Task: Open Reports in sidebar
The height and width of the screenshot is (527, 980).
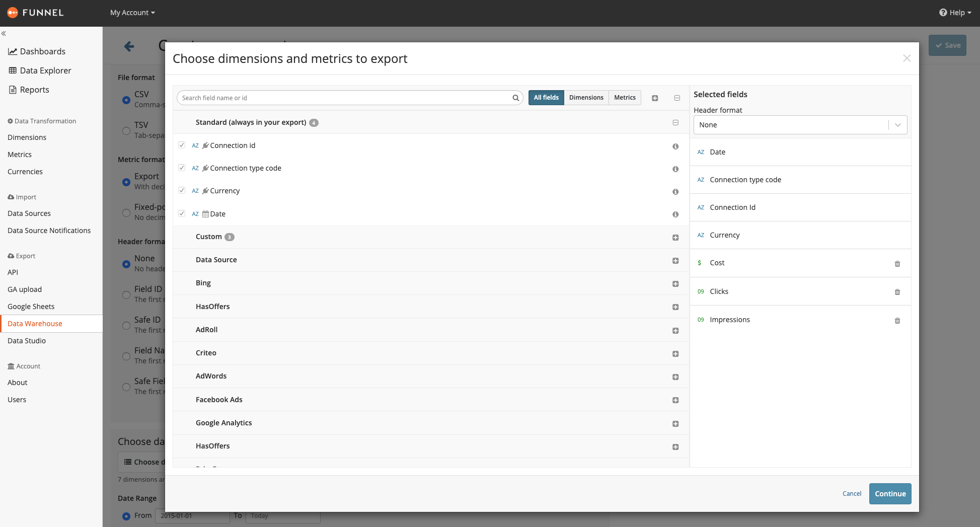Action: (29, 90)
